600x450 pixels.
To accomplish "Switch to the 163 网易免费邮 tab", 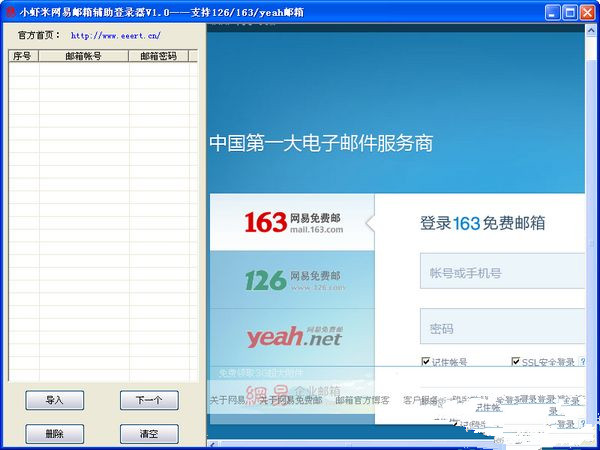I will pos(292,222).
